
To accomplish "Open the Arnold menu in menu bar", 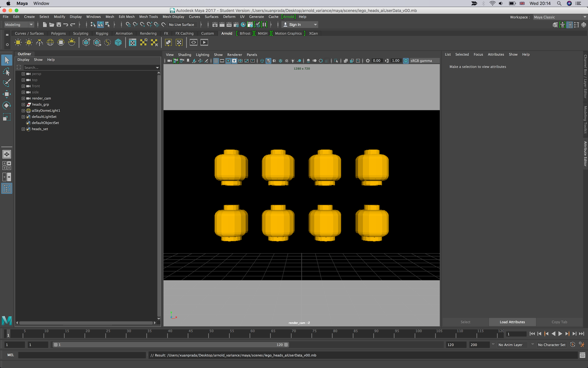I will [288, 17].
